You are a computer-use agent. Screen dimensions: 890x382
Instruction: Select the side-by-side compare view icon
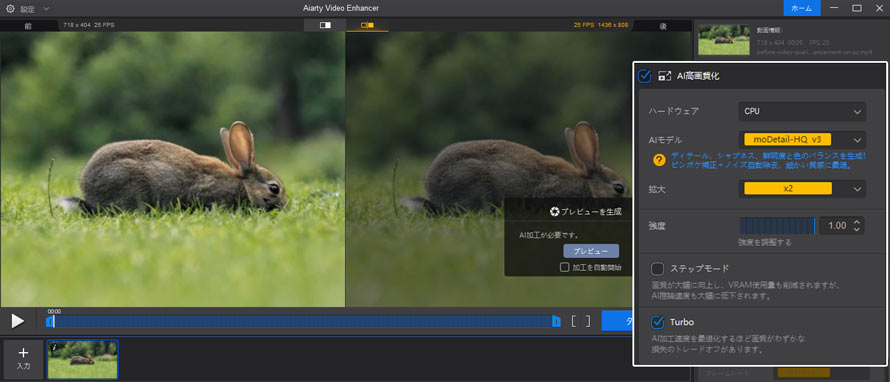point(367,26)
